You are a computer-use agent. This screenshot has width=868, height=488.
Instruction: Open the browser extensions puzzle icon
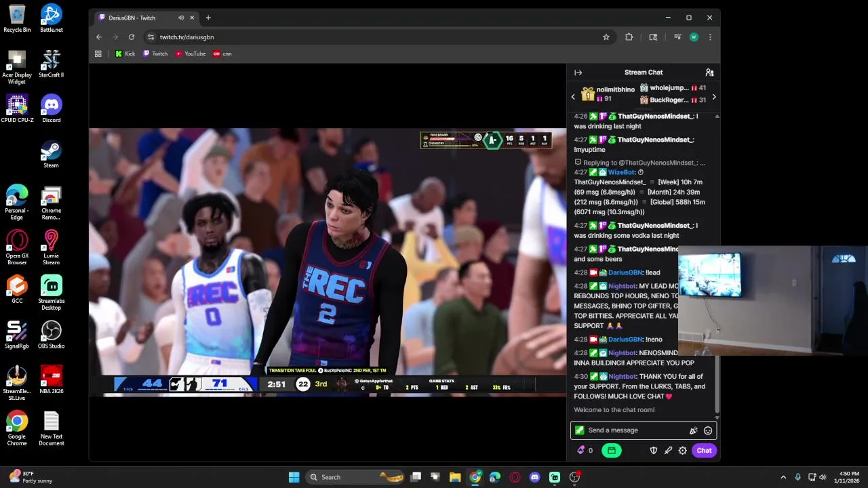[629, 37]
